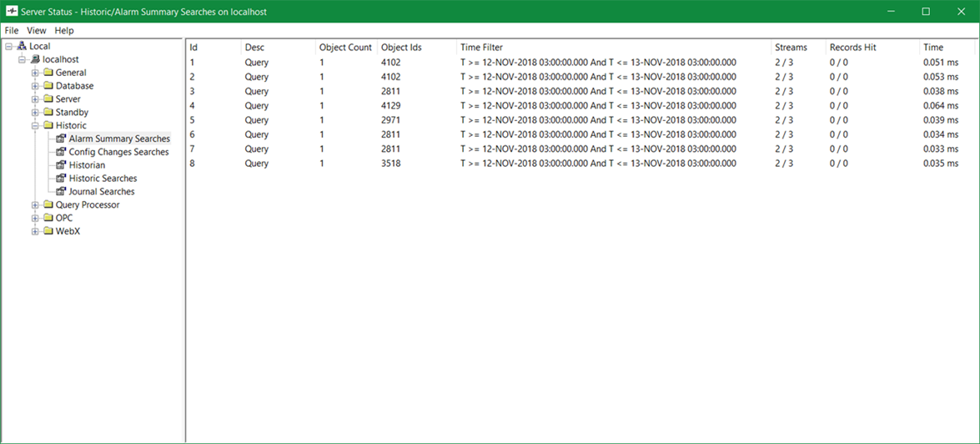Sort by the Time Filter column header
This screenshot has width=980, height=444.
(x=481, y=48)
